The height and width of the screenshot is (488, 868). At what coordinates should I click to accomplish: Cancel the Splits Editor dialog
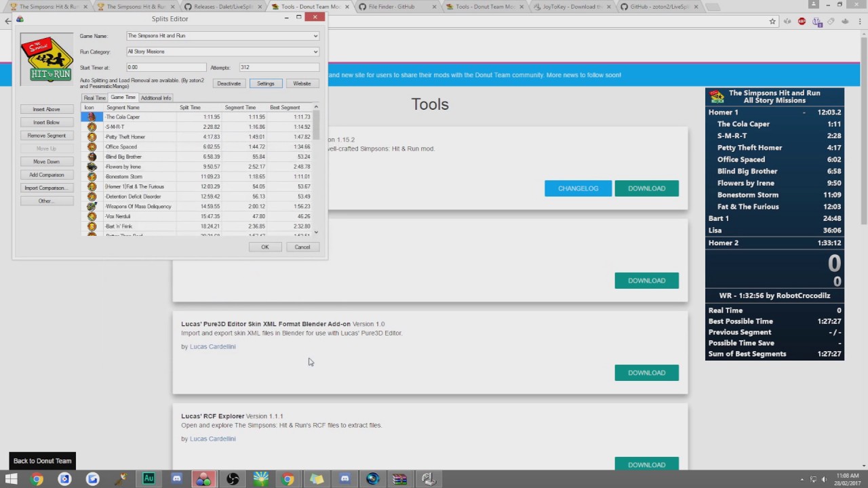(x=302, y=247)
